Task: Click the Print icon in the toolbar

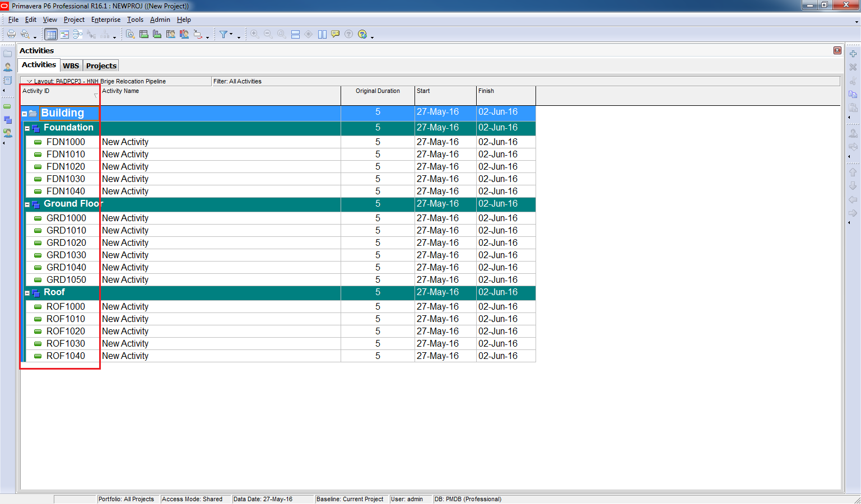Action: click(x=11, y=34)
